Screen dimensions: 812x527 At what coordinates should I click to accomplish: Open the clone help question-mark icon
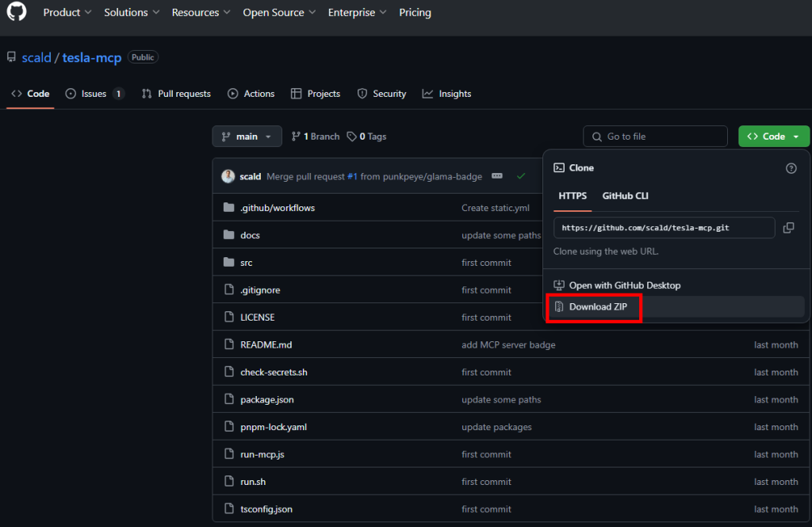tap(791, 168)
